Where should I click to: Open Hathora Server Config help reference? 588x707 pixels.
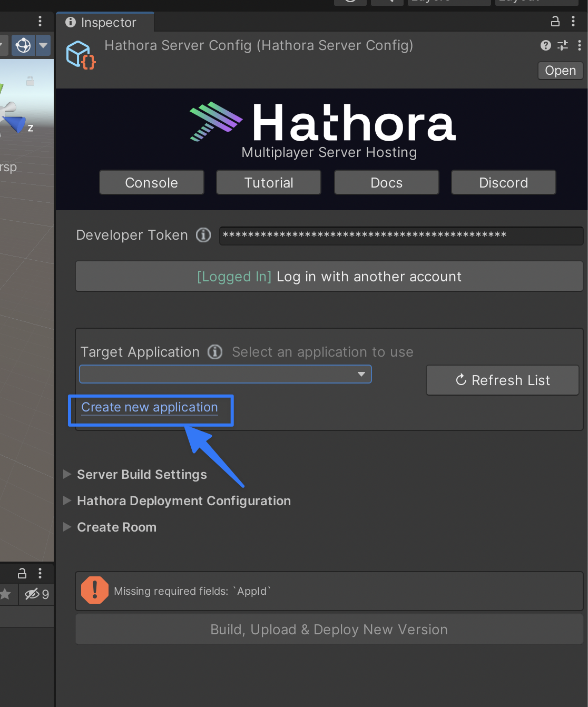pos(546,45)
